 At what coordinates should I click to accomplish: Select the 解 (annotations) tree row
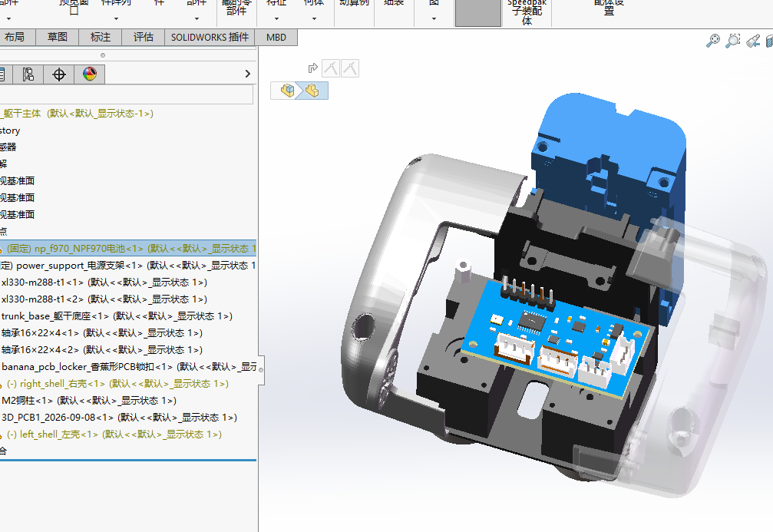pyautogui.click(x=3, y=164)
